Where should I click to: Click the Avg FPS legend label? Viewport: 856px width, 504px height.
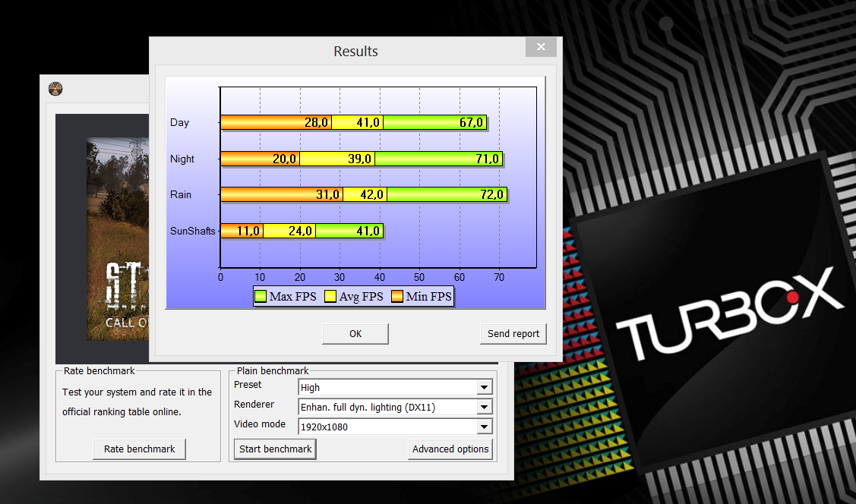361,296
